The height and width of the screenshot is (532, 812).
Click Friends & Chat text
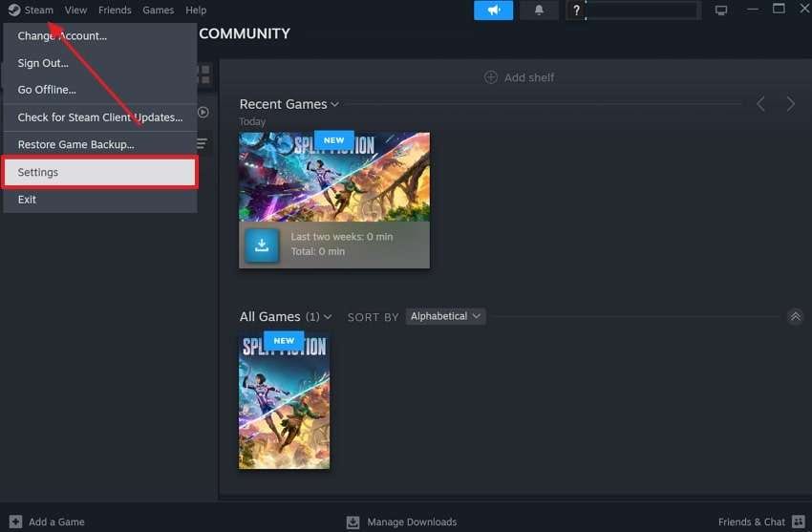click(752, 521)
